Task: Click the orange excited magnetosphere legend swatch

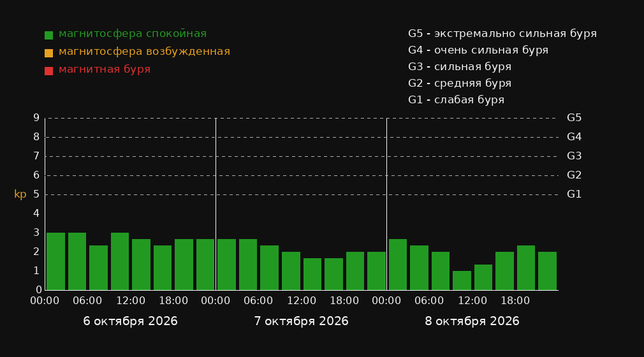Action: (48, 53)
